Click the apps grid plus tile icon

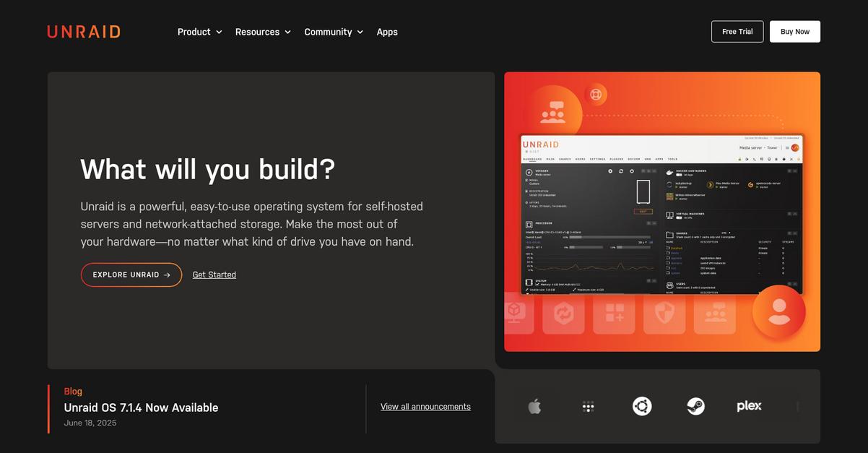click(615, 313)
